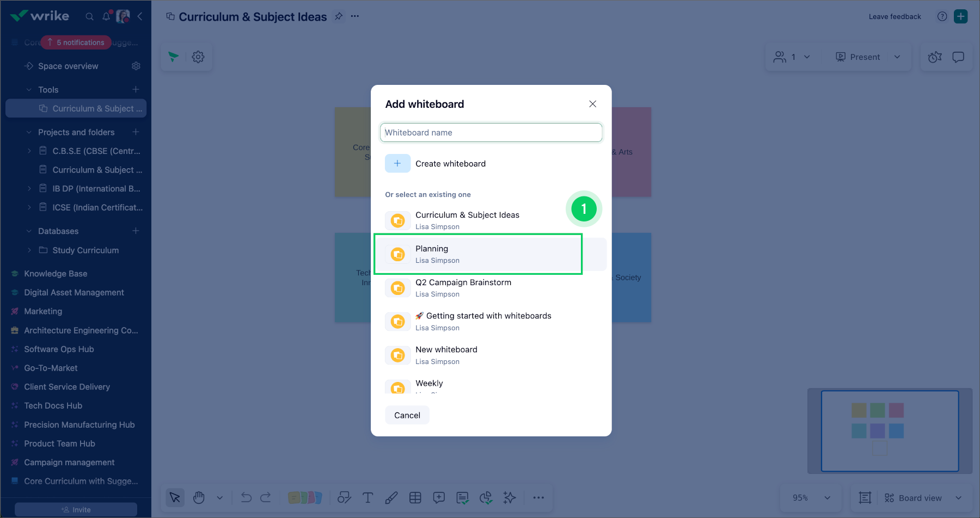Expand the Study Curriculum folder
980x518 pixels.
coord(29,250)
